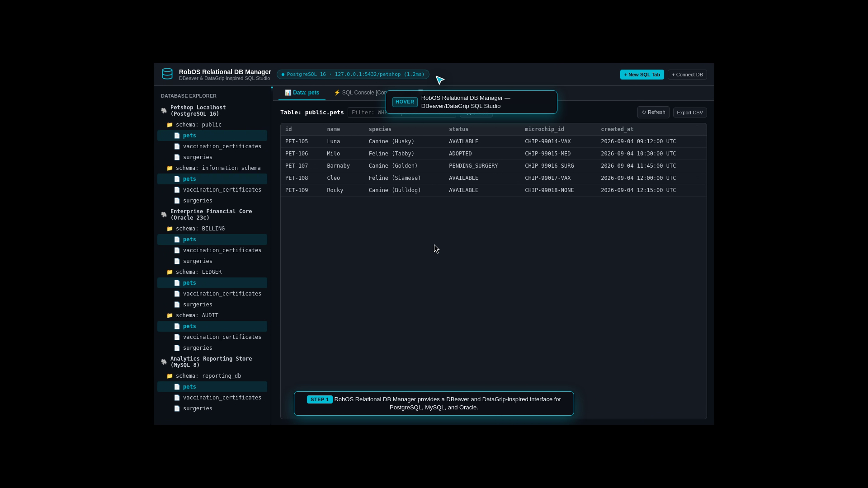The height and width of the screenshot is (488, 868).
Task: Click the folder icon of schema: BILLING
Action: [x=170, y=229]
